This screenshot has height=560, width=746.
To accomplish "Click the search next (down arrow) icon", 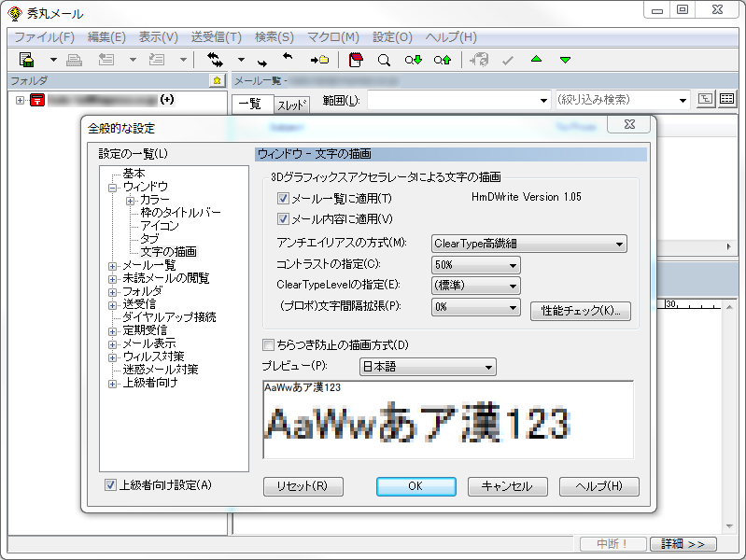I will pos(413,60).
